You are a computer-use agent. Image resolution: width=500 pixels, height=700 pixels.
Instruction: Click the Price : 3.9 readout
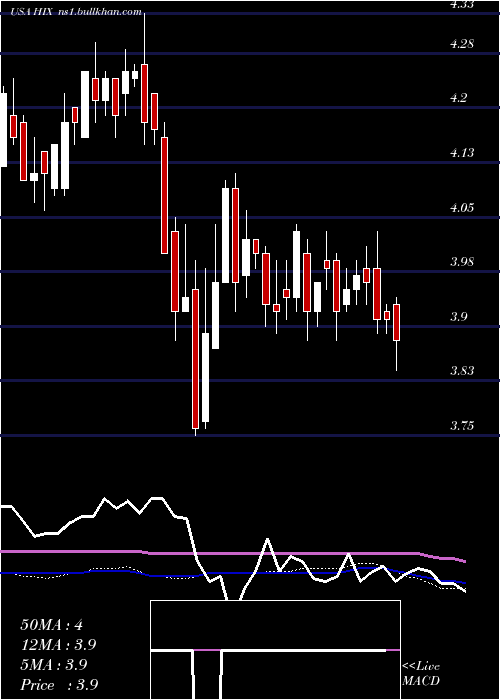59,685
